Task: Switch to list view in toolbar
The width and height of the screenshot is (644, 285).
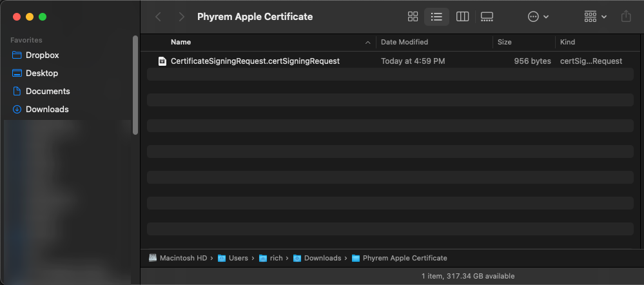Action: click(436, 17)
